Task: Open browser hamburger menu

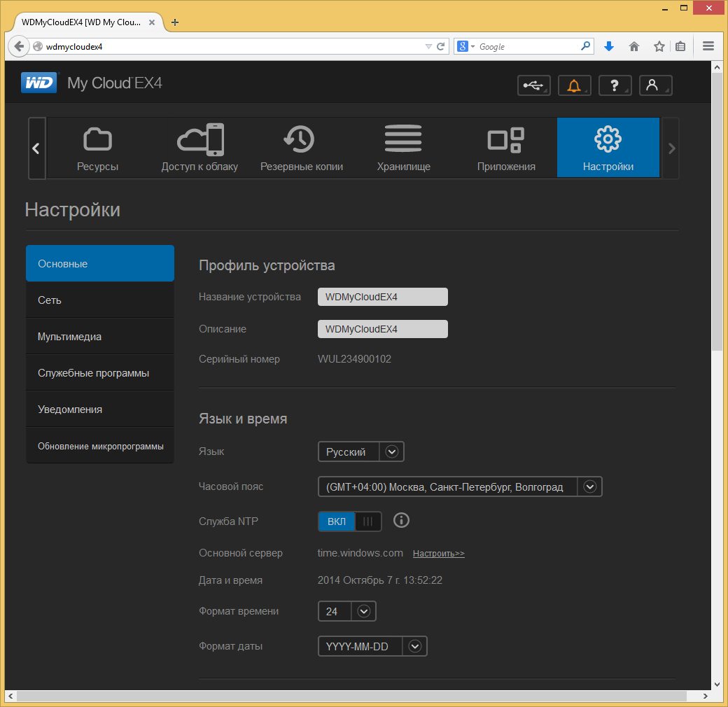Action: 708,46
